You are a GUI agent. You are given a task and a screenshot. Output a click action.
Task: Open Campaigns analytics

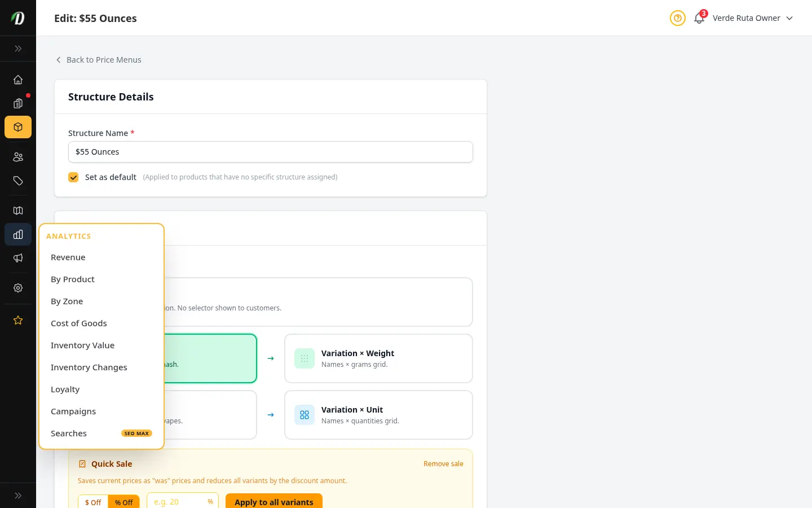coord(101,411)
